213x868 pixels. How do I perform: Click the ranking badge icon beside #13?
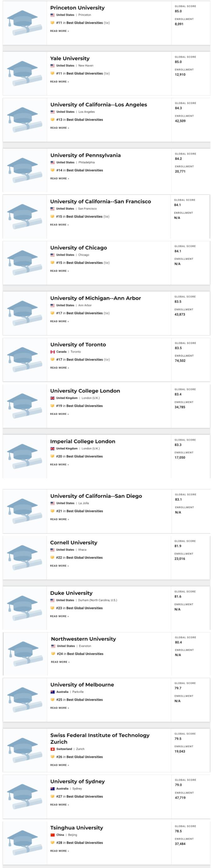pyautogui.click(x=52, y=120)
